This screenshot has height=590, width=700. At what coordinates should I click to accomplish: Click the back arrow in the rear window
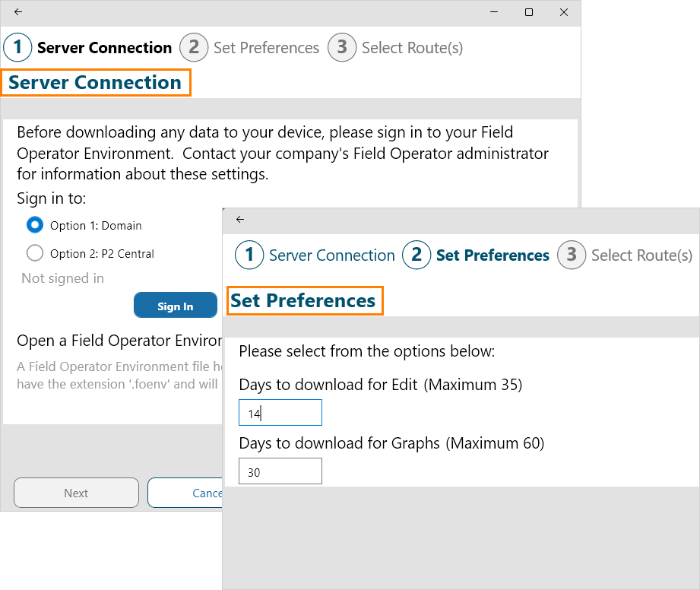18,12
